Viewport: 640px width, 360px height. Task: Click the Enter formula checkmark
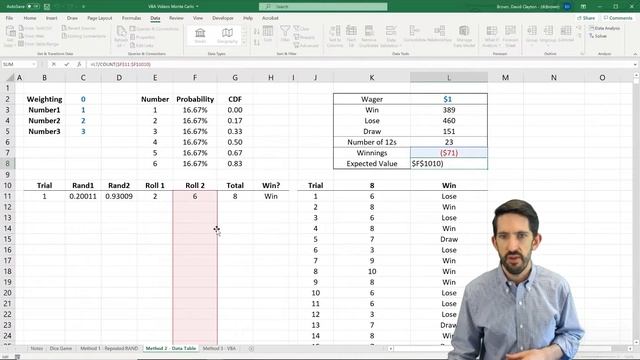pos(66,64)
